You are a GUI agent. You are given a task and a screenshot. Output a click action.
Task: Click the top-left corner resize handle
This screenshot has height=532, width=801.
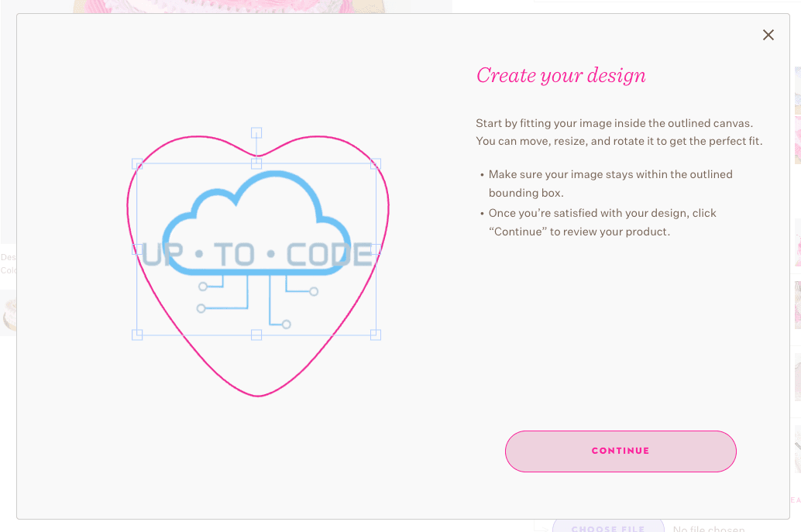(138, 163)
